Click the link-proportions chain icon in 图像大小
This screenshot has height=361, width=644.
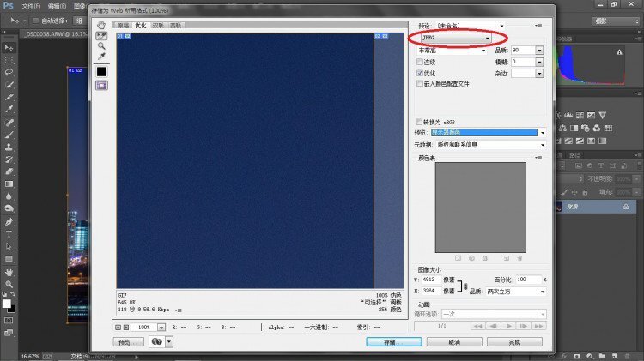(465, 286)
